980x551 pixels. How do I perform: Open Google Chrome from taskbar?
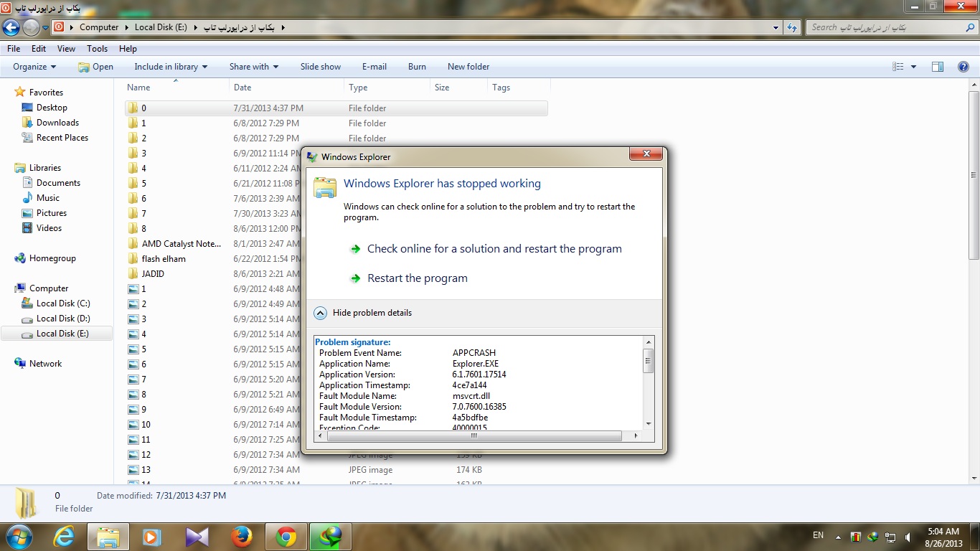pyautogui.click(x=286, y=536)
